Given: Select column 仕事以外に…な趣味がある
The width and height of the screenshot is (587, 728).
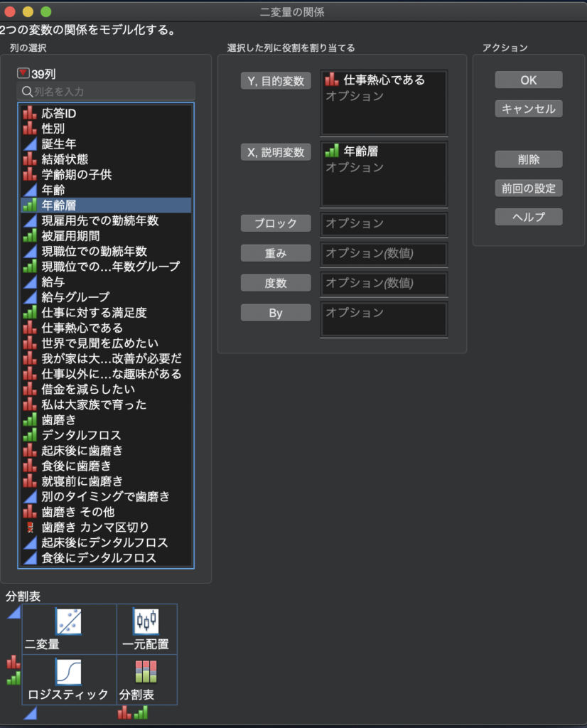Looking at the screenshot, I should 106,374.
